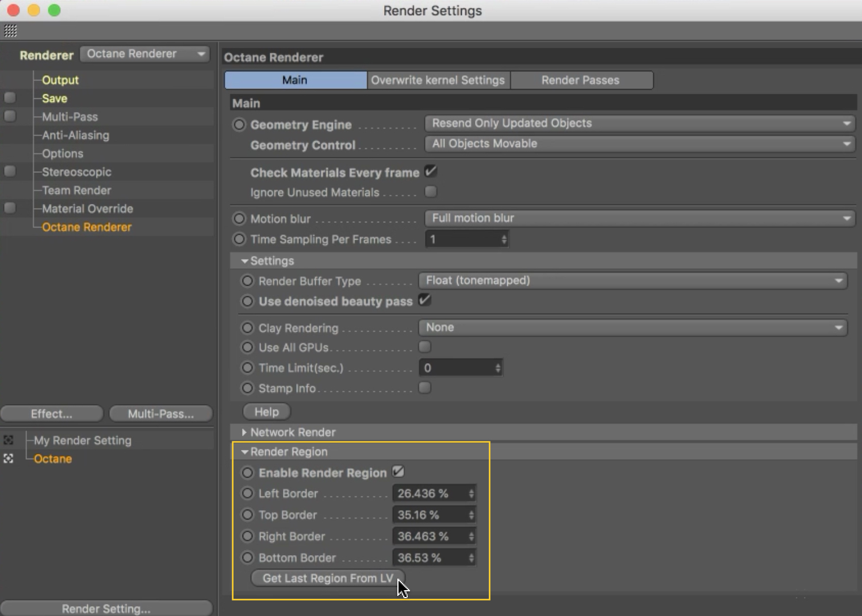Open the Motion blur dropdown
862x616 pixels.
click(640, 218)
